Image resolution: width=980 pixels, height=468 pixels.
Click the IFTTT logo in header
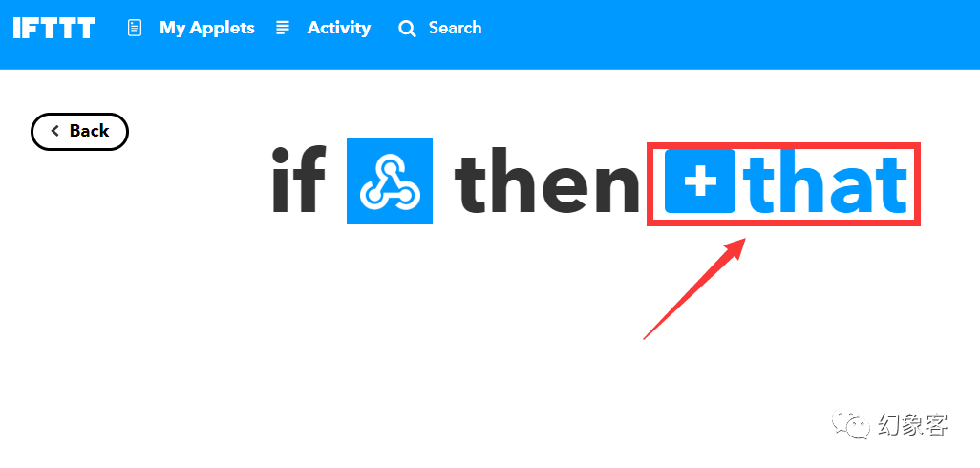point(53,28)
